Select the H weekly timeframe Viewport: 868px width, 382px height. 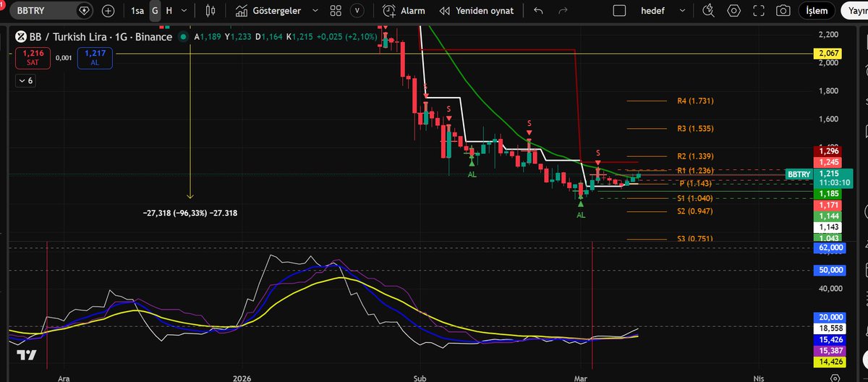coord(169,11)
